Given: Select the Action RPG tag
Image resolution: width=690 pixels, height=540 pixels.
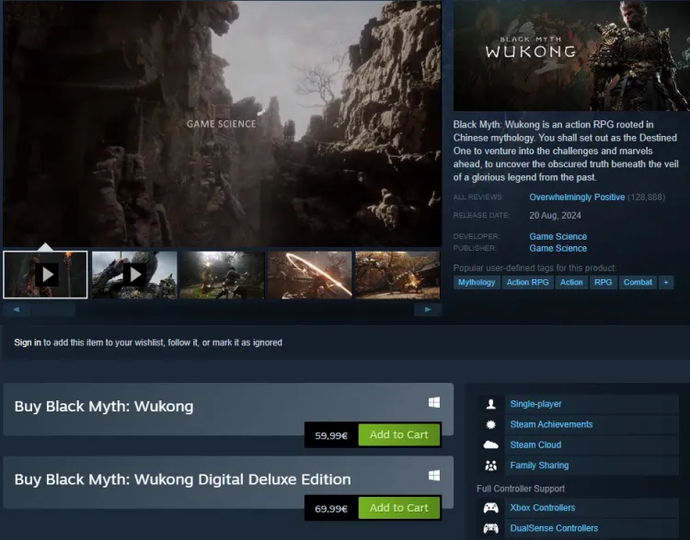Looking at the screenshot, I should click(527, 282).
